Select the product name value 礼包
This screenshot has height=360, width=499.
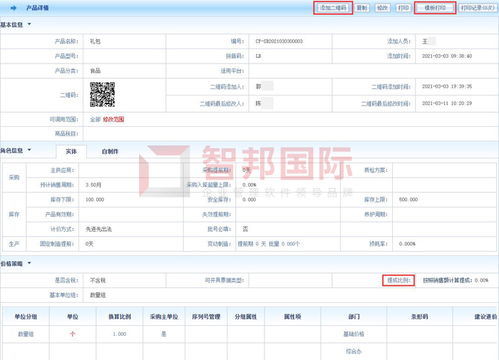click(95, 41)
